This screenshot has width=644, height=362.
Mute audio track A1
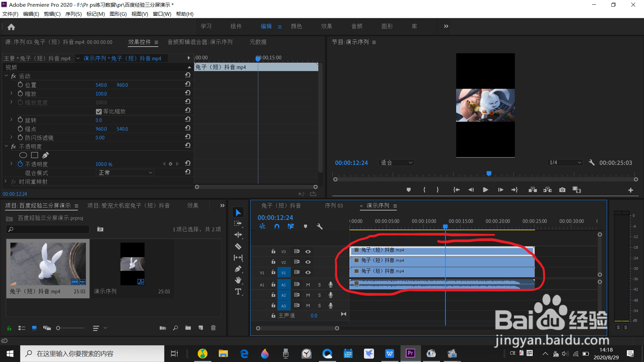(308, 285)
